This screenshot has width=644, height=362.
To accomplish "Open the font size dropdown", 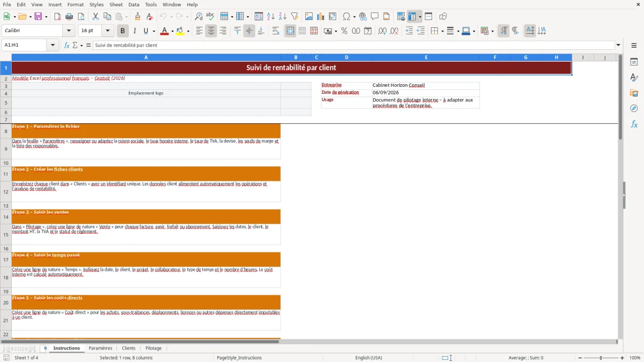I will [x=108, y=31].
